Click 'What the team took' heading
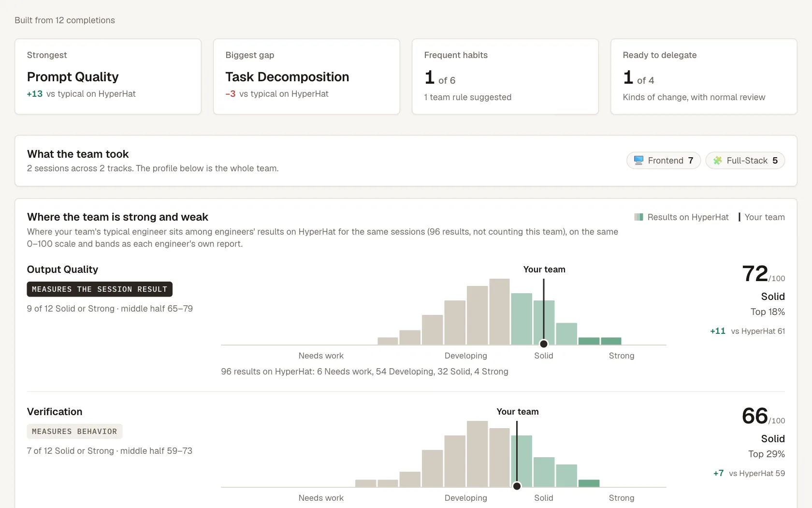 (78, 154)
